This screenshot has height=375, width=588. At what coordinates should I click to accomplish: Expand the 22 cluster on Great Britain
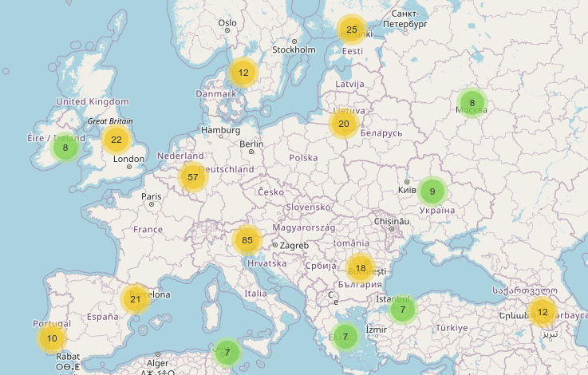click(x=116, y=140)
